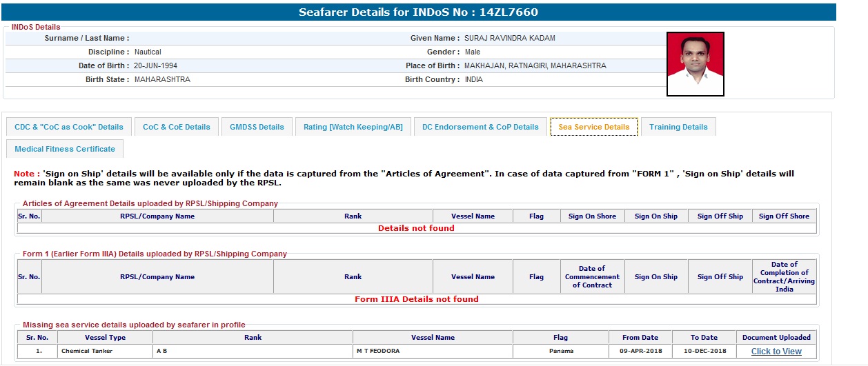Switch to the Training Details tab
Screen dimensions: 868x366
coord(678,127)
